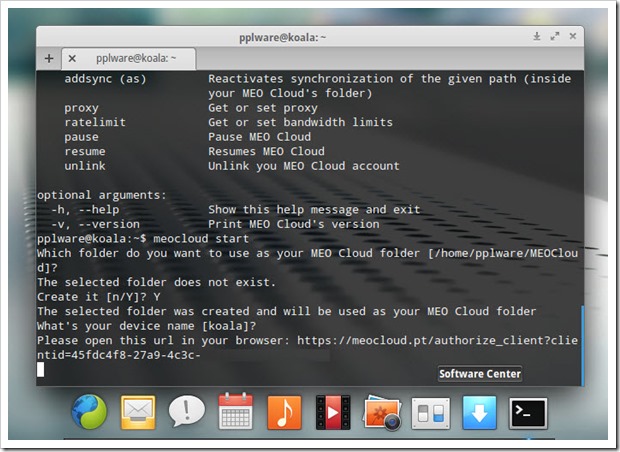This screenshot has height=452, width=620.
Task: Click the blue scrollbar of the terminal
Action: point(582,345)
